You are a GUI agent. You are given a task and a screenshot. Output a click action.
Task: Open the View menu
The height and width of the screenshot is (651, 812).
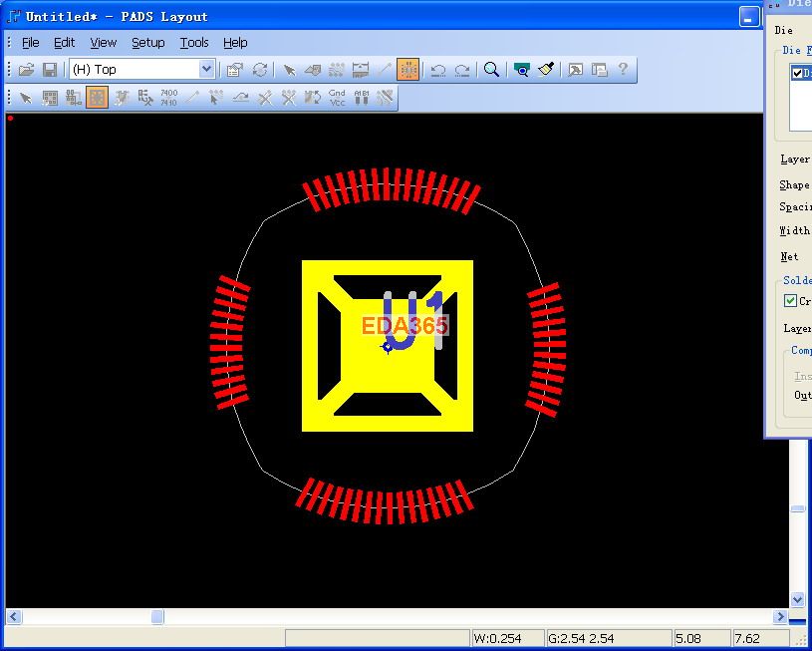[103, 43]
